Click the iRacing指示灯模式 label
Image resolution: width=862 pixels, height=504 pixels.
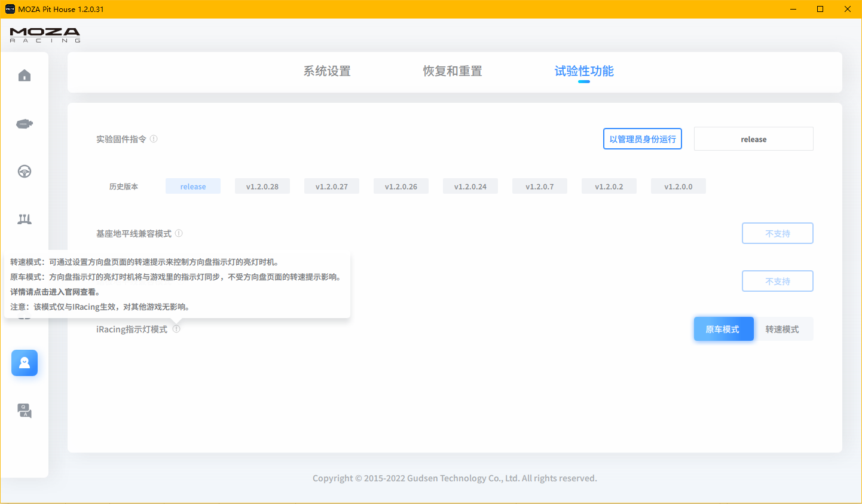point(132,329)
